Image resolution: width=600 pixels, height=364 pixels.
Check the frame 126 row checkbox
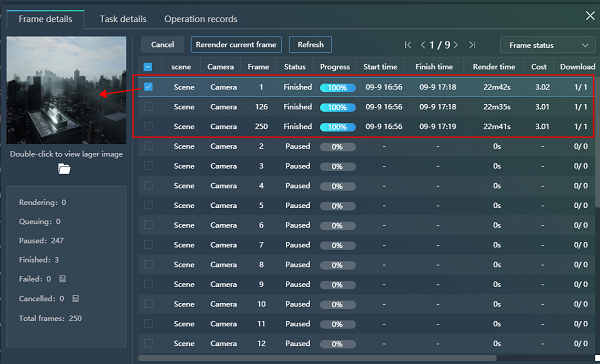[x=148, y=107]
